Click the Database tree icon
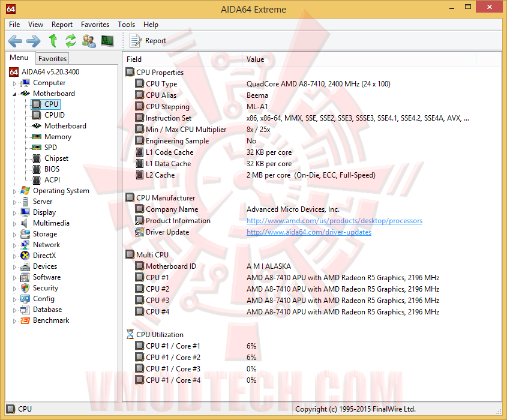The width and height of the screenshot is (507, 420). [25, 310]
